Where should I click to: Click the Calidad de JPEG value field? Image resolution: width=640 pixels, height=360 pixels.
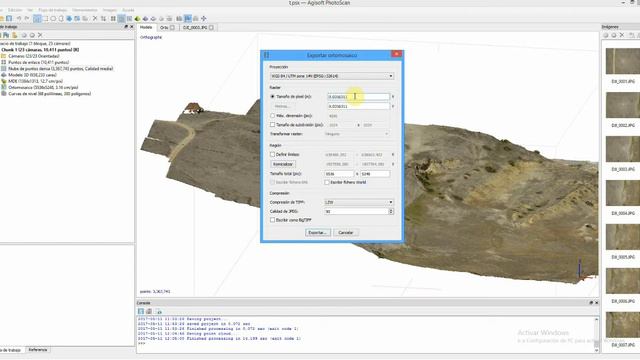pos(356,211)
